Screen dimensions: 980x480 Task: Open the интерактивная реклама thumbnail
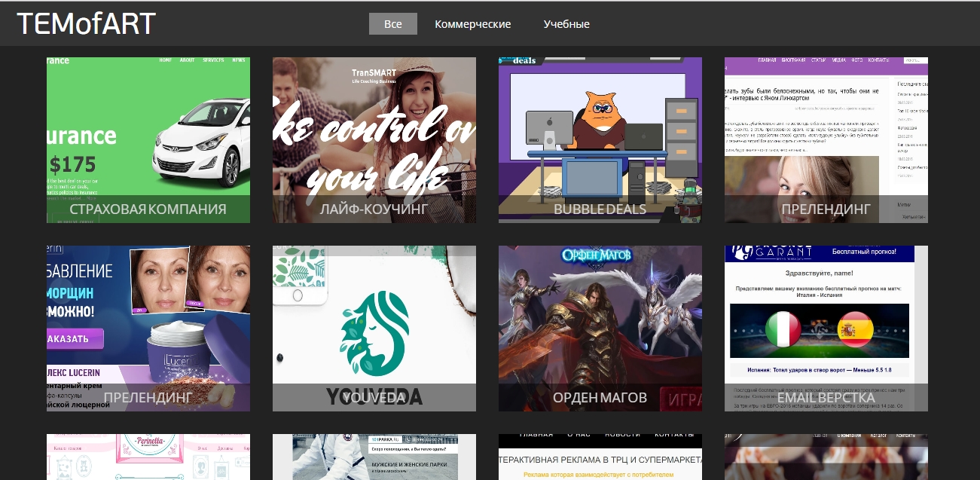600,457
